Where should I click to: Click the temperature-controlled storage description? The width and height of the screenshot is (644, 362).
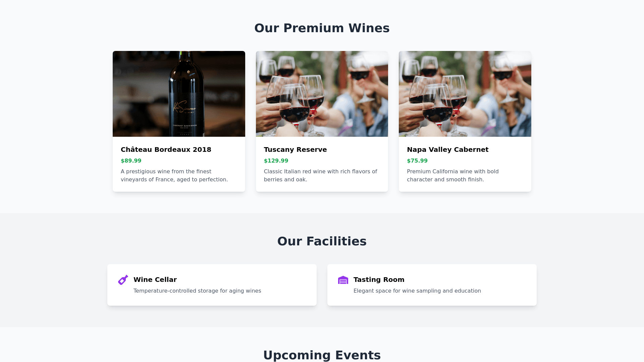[197, 291]
